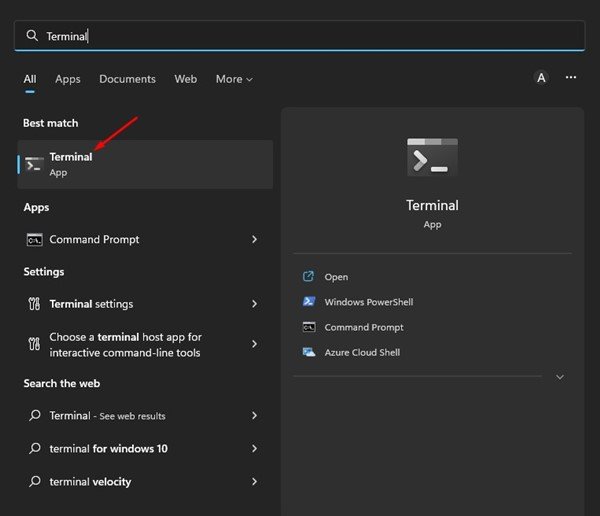Select the Web filter tab
600x516 pixels.
click(x=185, y=79)
